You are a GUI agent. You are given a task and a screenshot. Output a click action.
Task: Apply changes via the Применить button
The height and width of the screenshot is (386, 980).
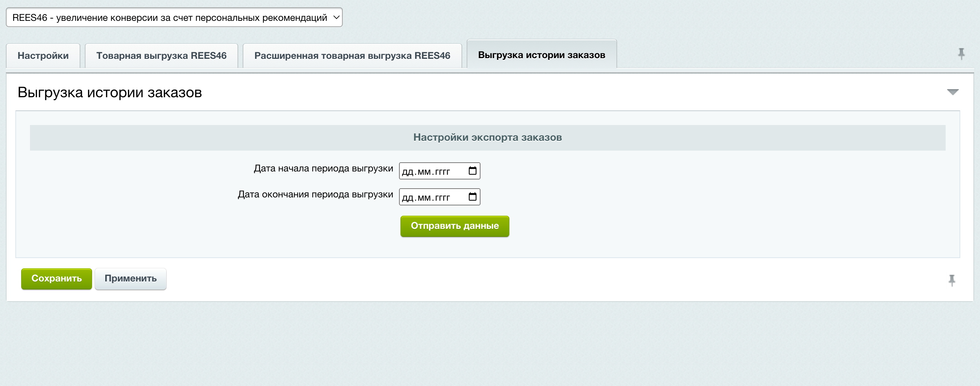[x=130, y=278]
